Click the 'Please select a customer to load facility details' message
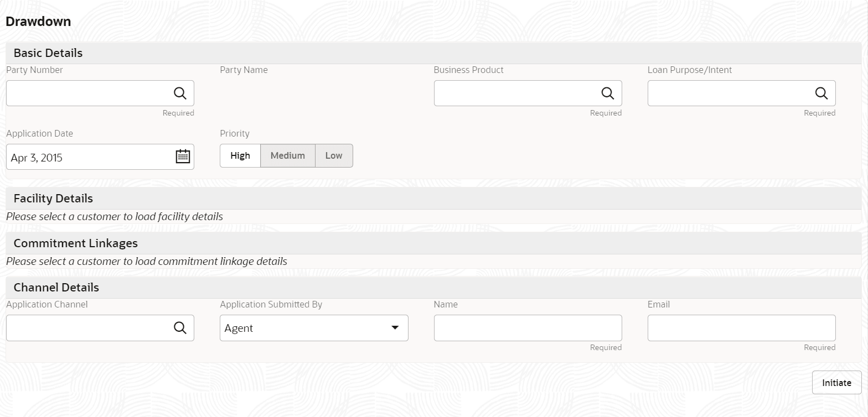Screen dimensions: 868x417 (115, 217)
